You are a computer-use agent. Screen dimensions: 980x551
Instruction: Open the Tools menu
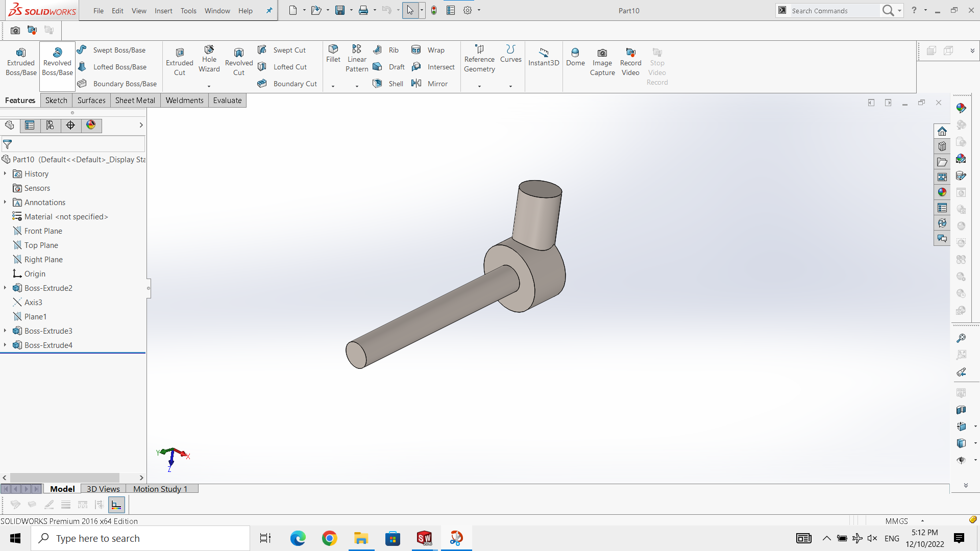(188, 11)
